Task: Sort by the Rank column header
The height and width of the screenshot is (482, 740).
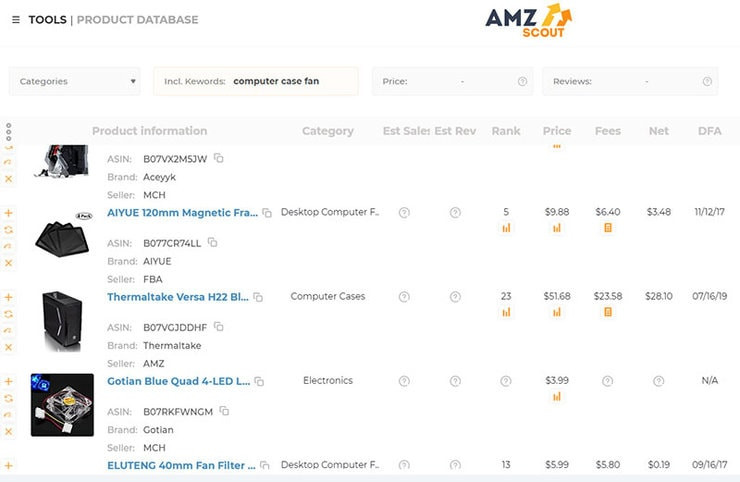Action: [506, 131]
